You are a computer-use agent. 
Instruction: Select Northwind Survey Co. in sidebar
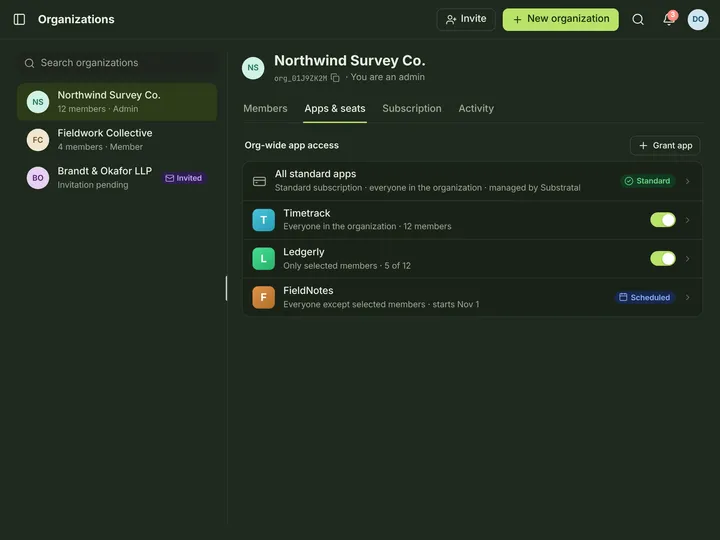(x=117, y=102)
